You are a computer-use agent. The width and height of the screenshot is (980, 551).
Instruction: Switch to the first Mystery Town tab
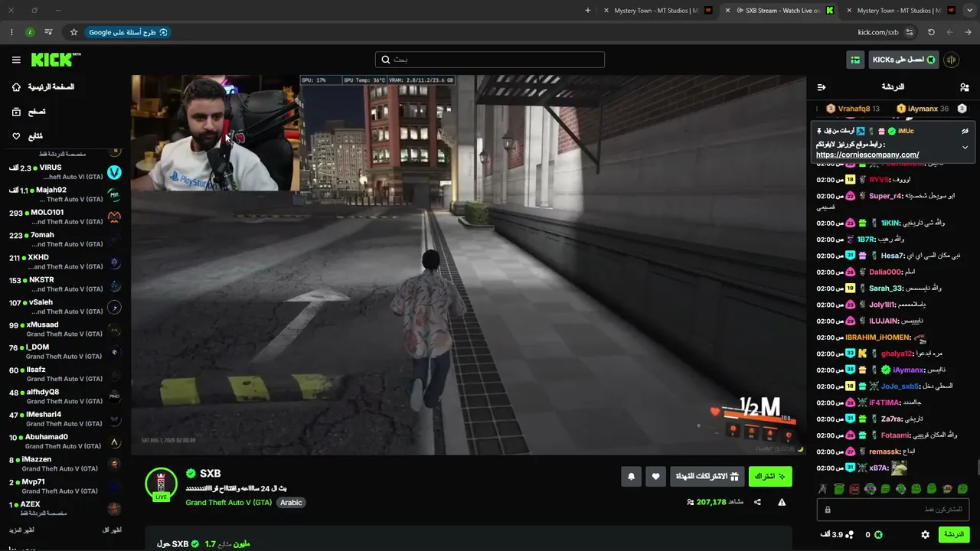point(658,11)
